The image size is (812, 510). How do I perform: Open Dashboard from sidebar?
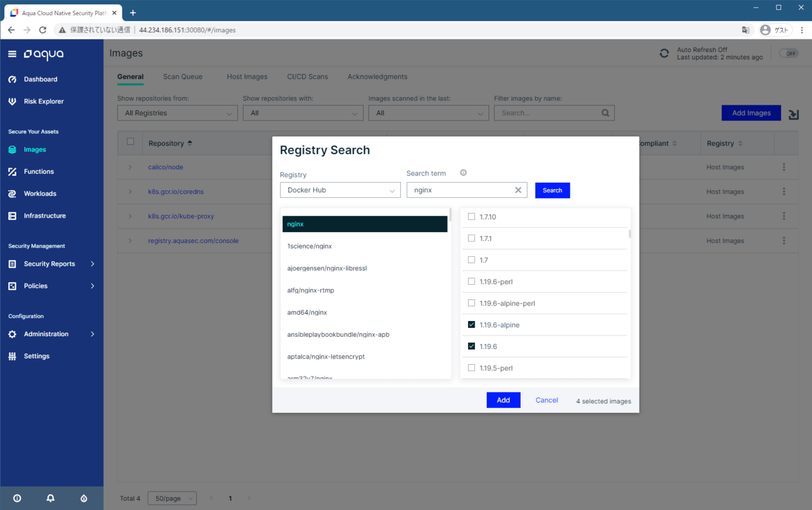tap(41, 79)
